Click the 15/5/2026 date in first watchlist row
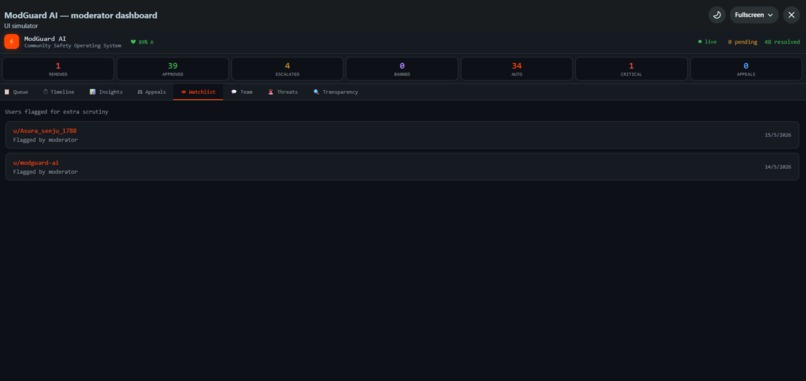This screenshot has height=381, width=806. [x=778, y=135]
